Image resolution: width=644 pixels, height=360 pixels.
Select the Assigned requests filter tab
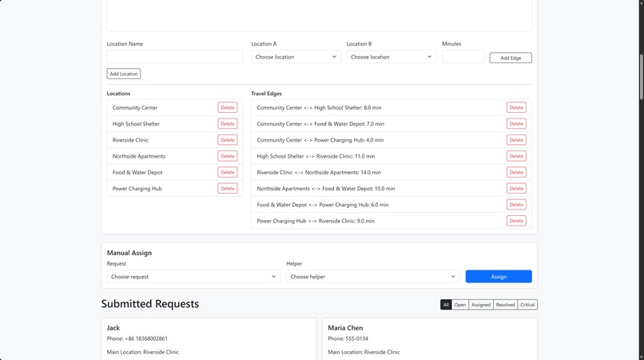point(481,305)
